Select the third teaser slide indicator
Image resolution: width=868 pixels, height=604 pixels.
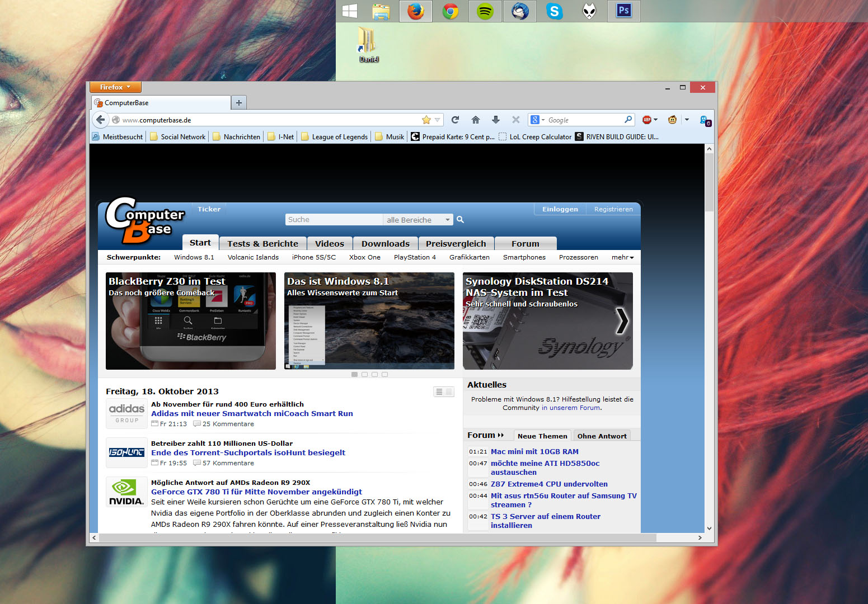pos(374,375)
